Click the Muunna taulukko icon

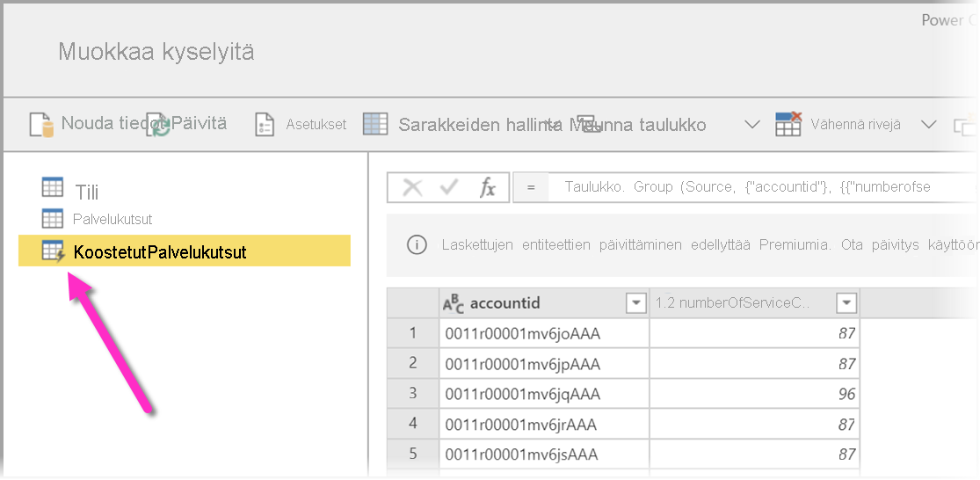(588, 124)
